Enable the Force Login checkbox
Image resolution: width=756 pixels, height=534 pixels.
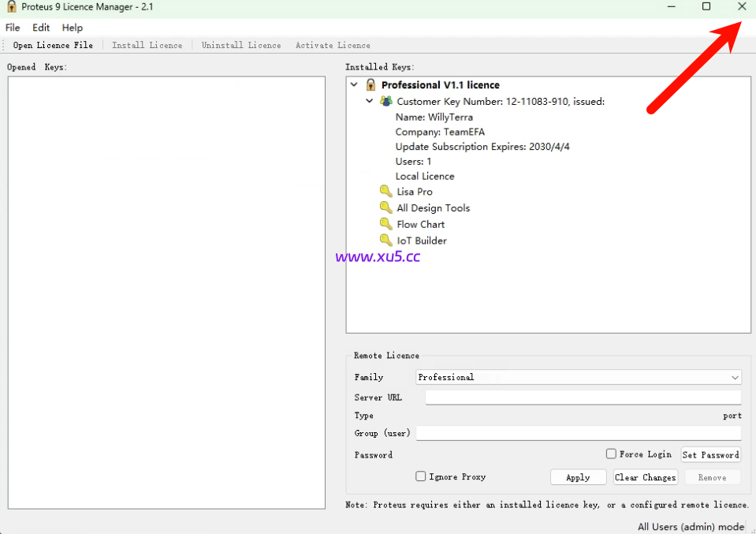pos(611,454)
